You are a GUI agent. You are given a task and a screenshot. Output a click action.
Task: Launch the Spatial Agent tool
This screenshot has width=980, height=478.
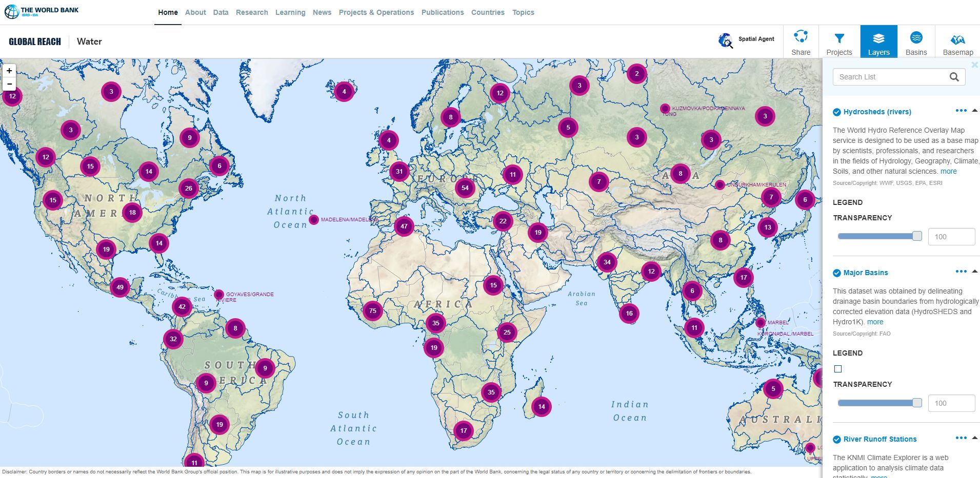click(x=747, y=39)
